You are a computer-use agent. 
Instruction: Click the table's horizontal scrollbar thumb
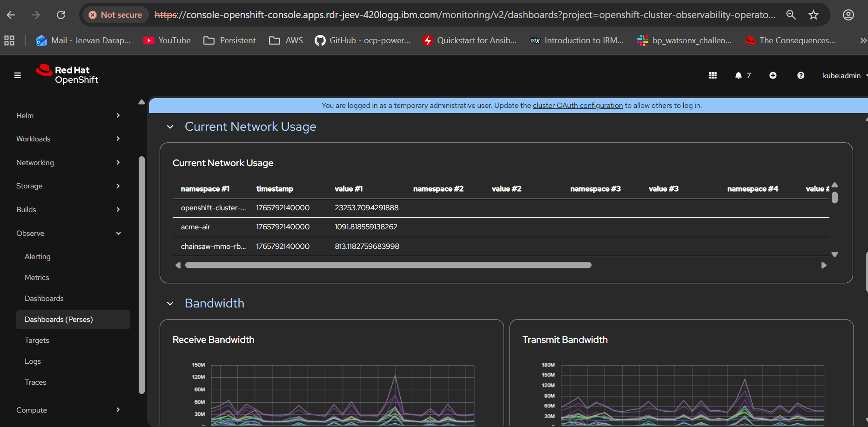coord(388,265)
